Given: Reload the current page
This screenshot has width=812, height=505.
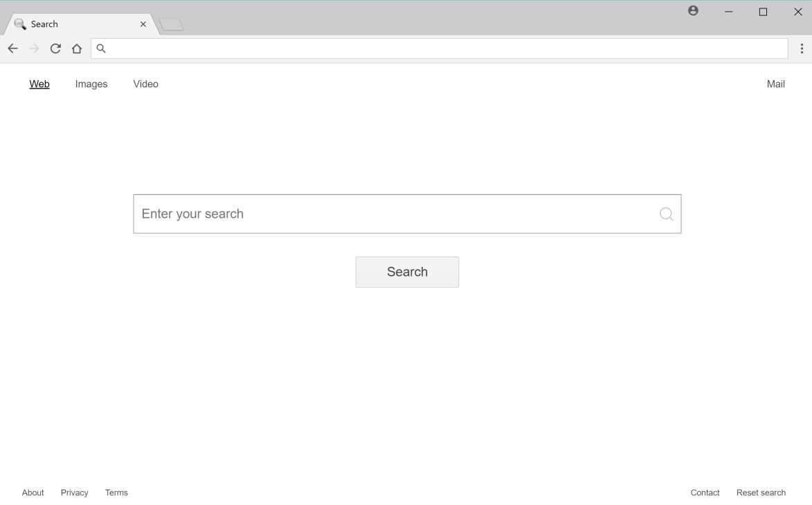Looking at the screenshot, I should [55, 48].
